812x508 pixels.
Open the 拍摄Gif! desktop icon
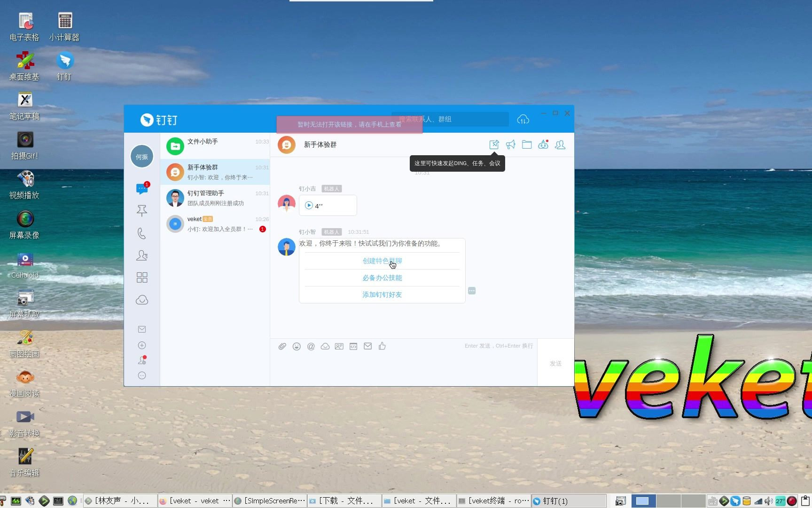tap(25, 145)
